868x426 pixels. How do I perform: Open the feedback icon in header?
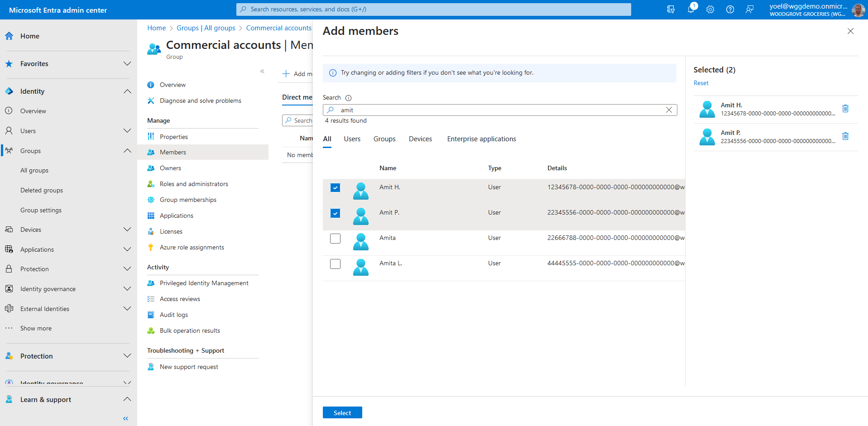[x=750, y=10]
